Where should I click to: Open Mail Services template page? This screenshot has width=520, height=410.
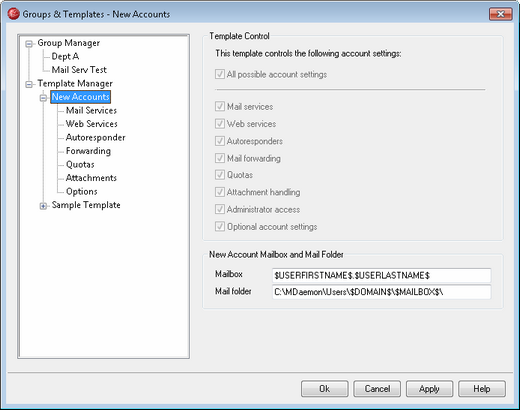click(91, 110)
